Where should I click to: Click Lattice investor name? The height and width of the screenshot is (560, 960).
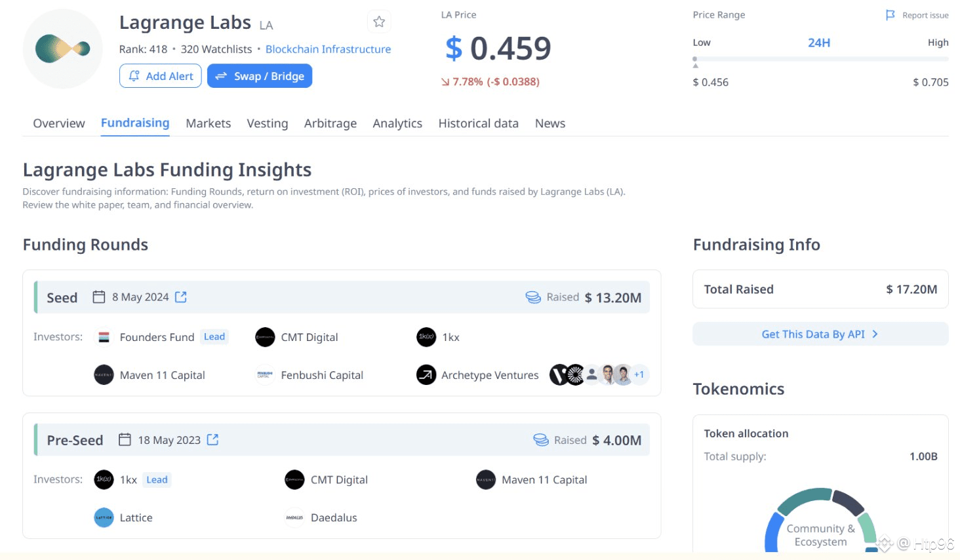click(x=136, y=517)
